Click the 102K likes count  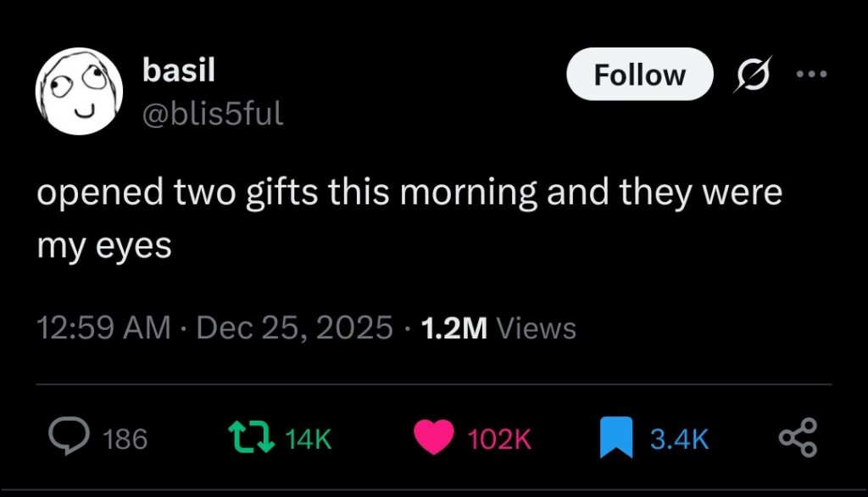[x=499, y=438]
